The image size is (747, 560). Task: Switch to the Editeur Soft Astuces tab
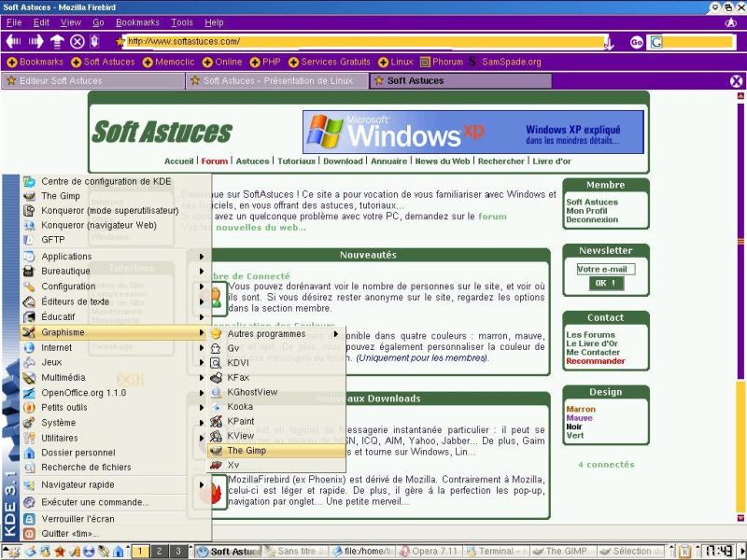point(93,81)
